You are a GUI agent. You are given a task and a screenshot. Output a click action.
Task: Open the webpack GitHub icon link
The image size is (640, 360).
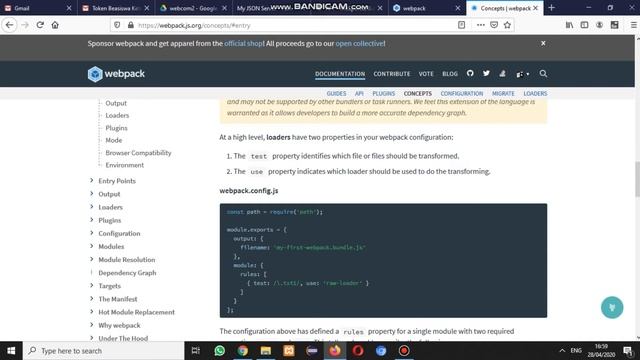[x=470, y=73]
